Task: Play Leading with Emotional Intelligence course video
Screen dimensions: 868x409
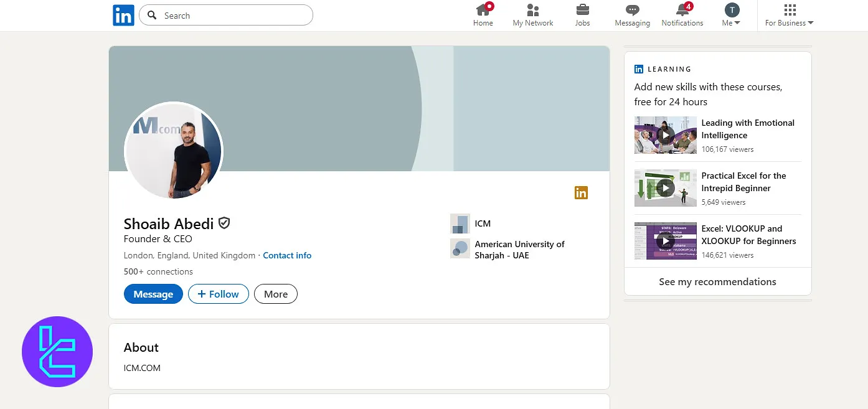Action: 665,135
